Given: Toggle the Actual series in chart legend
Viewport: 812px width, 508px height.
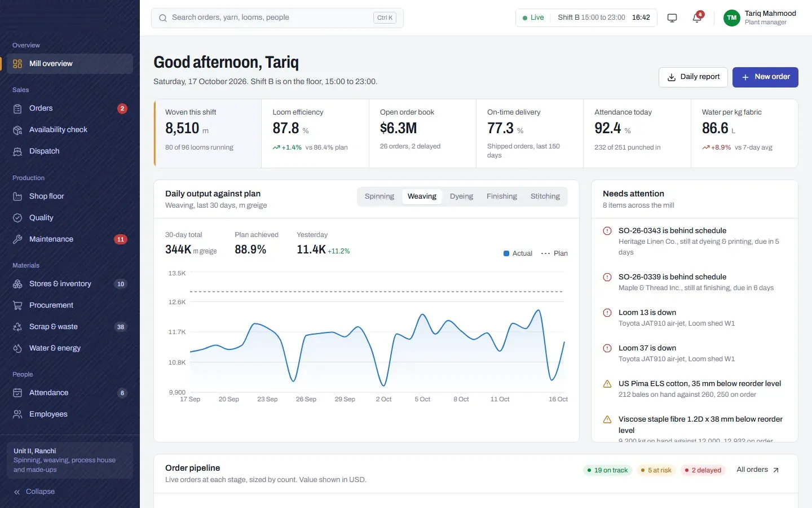Looking at the screenshot, I should [518, 253].
